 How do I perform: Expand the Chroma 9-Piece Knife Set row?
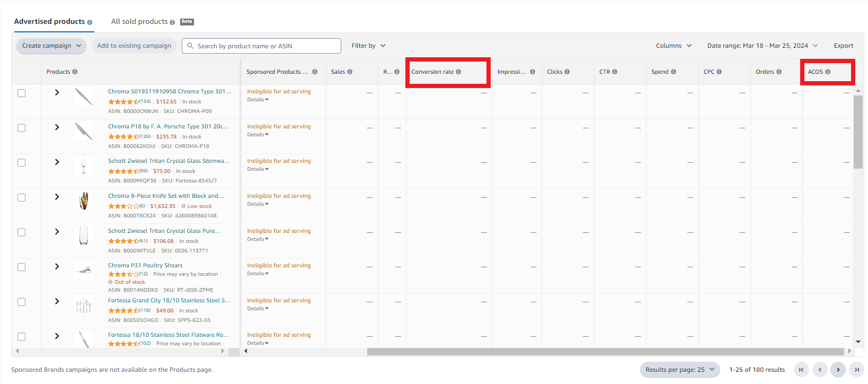pyautogui.click(x=57, y=197)
